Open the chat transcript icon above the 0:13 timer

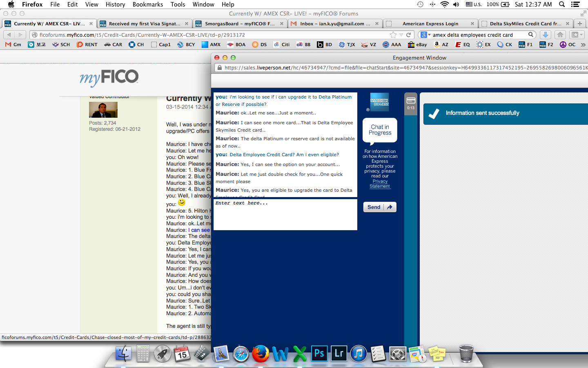pos(411,100)
